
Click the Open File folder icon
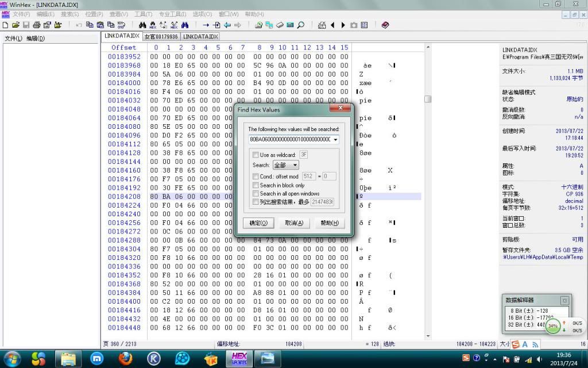(16, 25)
